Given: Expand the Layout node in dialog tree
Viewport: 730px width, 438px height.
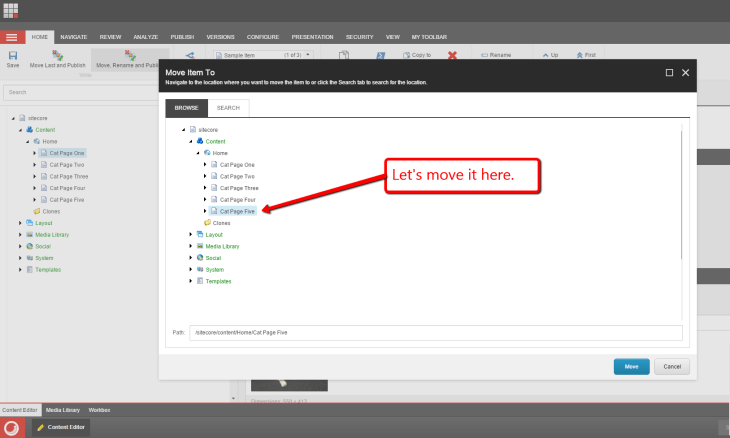Looking at the screenshot, I should pyautogui.click(x=191, y=234).
